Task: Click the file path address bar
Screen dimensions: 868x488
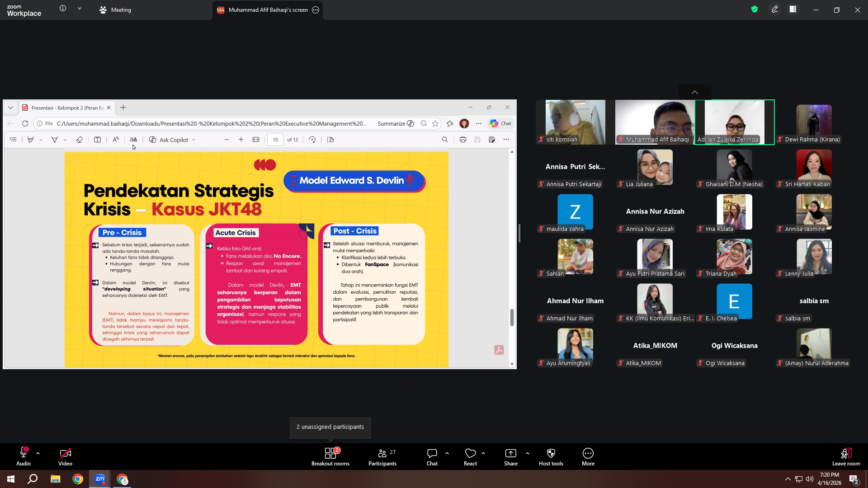Action: [212, 123]
